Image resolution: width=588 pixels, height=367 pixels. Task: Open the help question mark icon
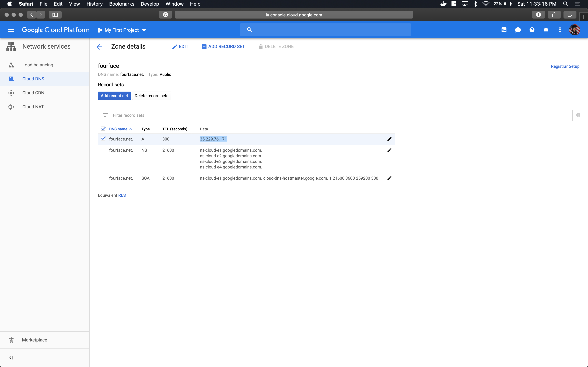click(x=532, y=30)
